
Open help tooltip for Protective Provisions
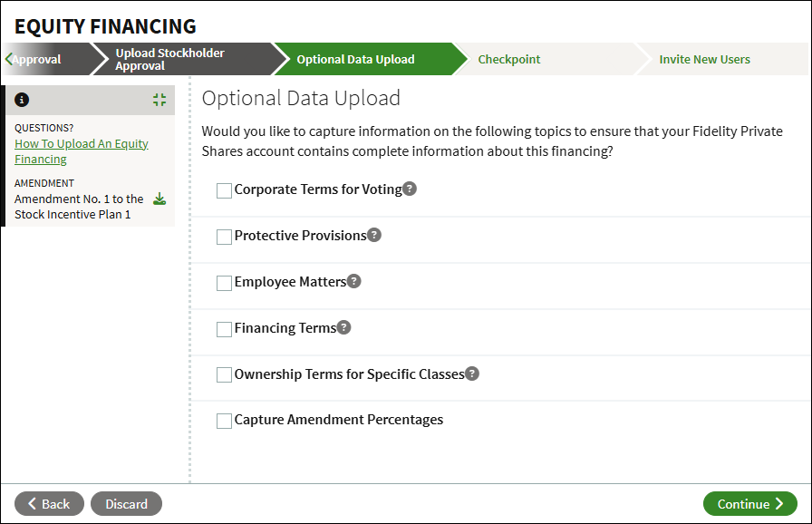point(374,235)
